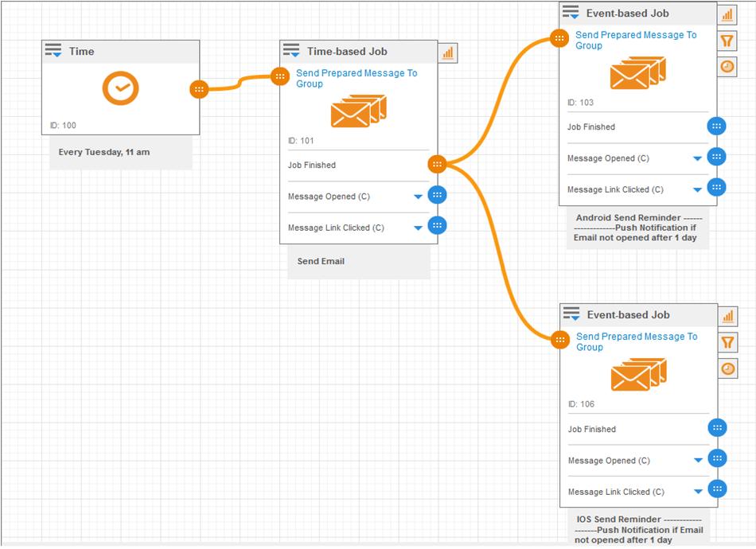Select Message Link Clicked connector on node 103

716,187
